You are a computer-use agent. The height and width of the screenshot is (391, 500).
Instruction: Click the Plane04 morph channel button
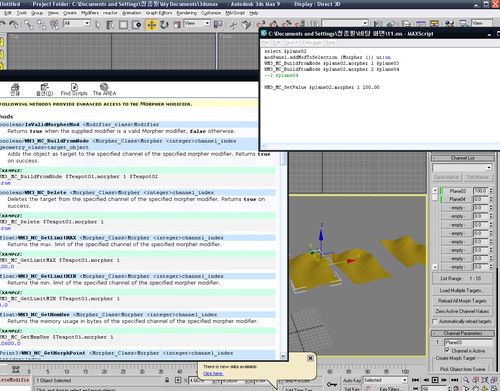tap(458, 199)
